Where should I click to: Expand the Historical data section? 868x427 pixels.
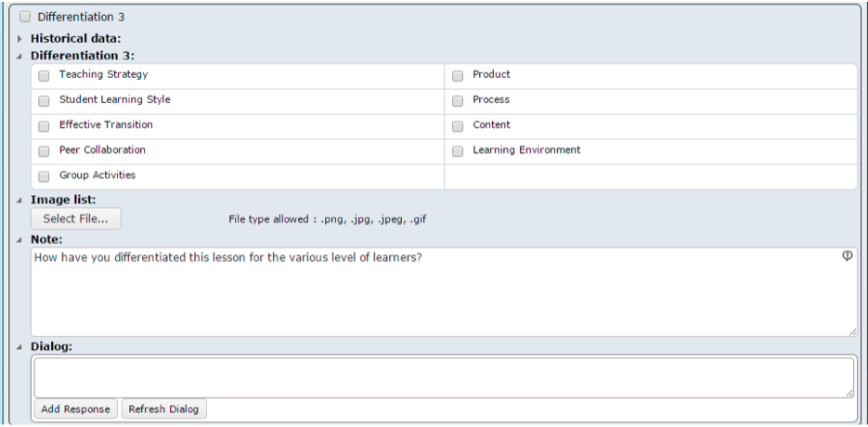pos(19,39)
